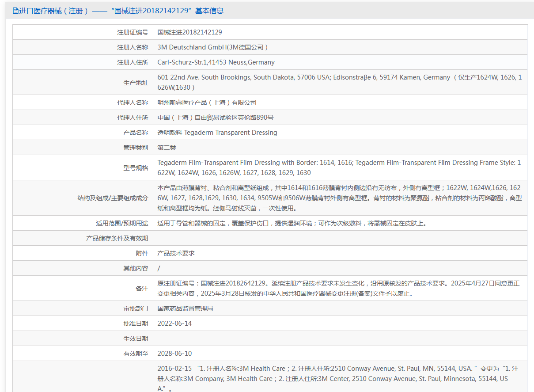
Task: Click the 适用范围/预期用途 label
Action: pos(122,223)
